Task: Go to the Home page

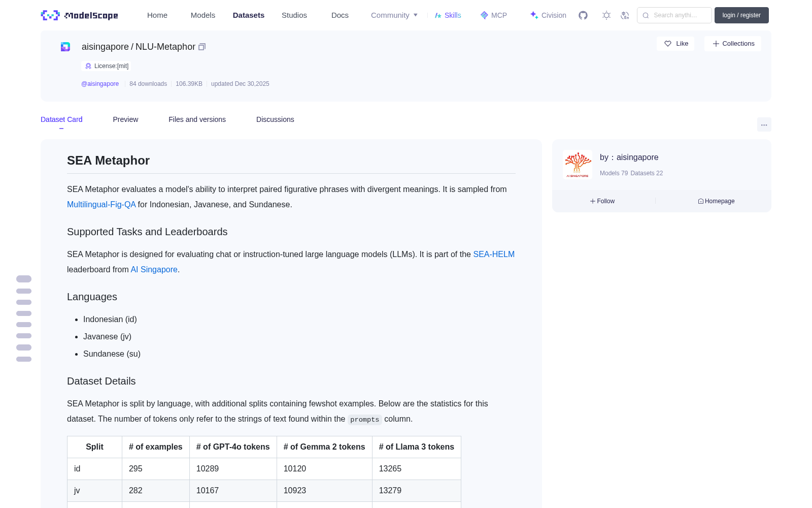Action: pyautogui.click(x=157, y=15)
